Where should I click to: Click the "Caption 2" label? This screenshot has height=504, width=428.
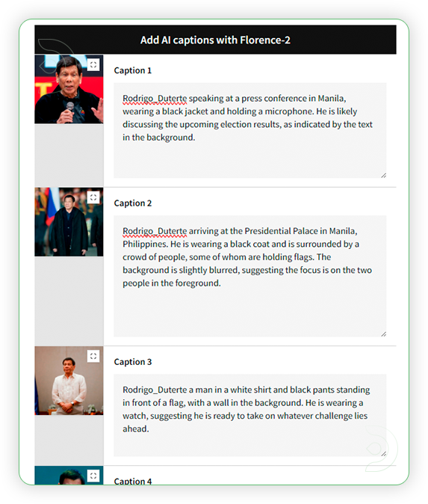133,203
